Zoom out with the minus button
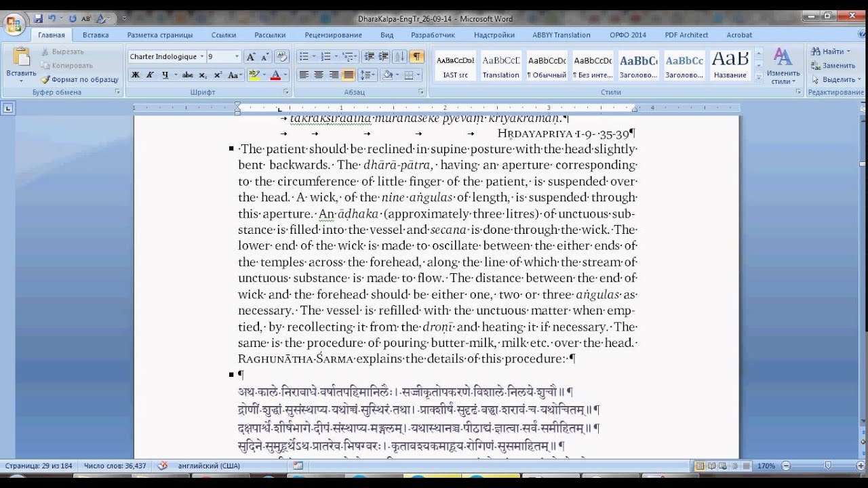 786,466
